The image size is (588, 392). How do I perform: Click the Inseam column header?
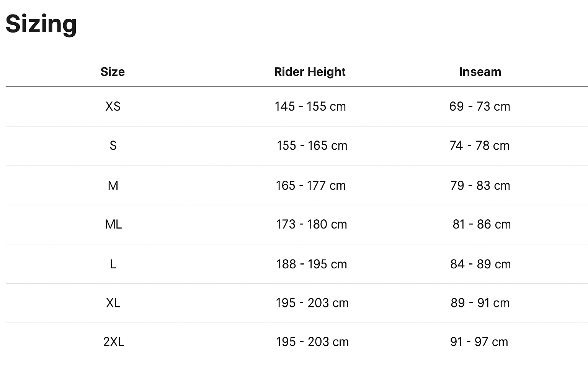tap(480, 72)
